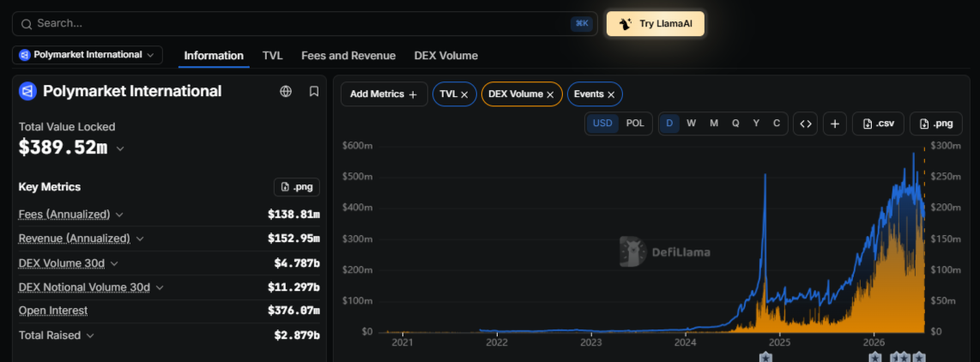Switch chart denomination to USD
The width and height of the screenshot is (980, 362).
tap(602, 124)
